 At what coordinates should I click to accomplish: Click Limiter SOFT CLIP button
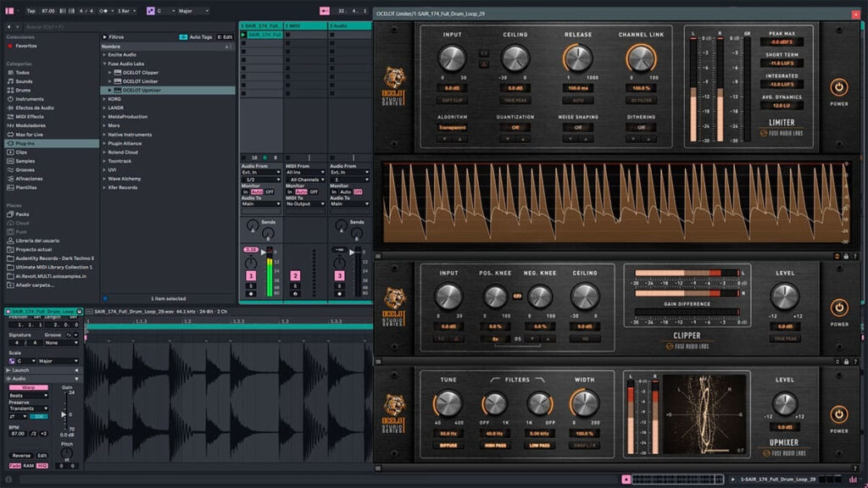pyautogui.click(x=452, y=101)
